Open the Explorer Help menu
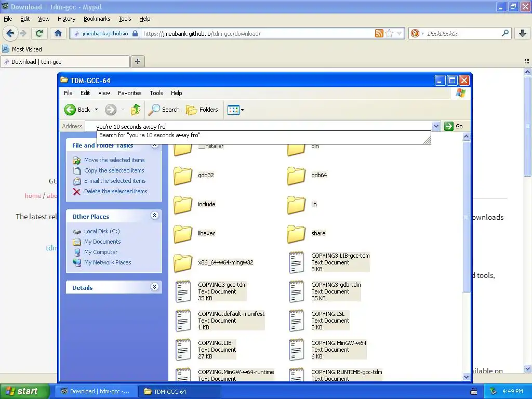 pos(177,93)
